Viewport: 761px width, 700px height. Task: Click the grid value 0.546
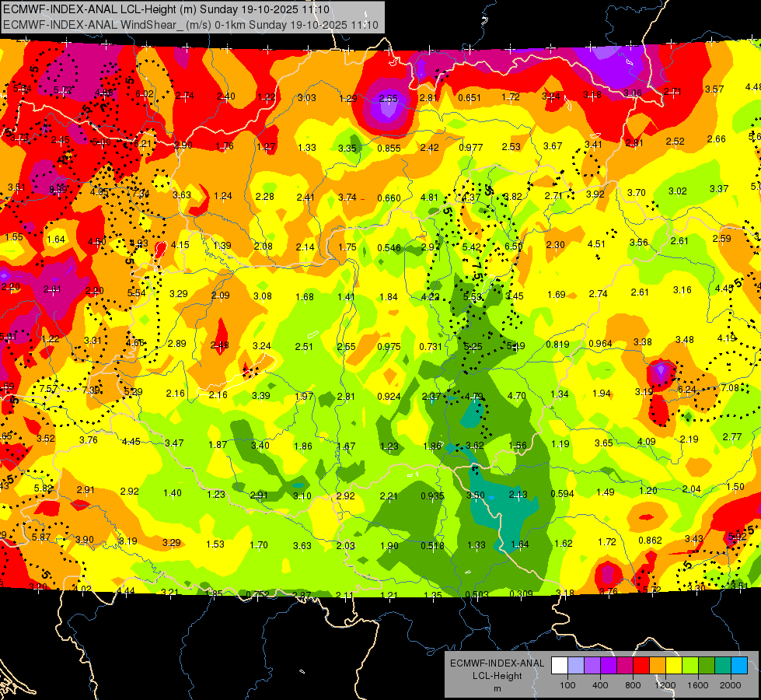[x=389, y=248]
